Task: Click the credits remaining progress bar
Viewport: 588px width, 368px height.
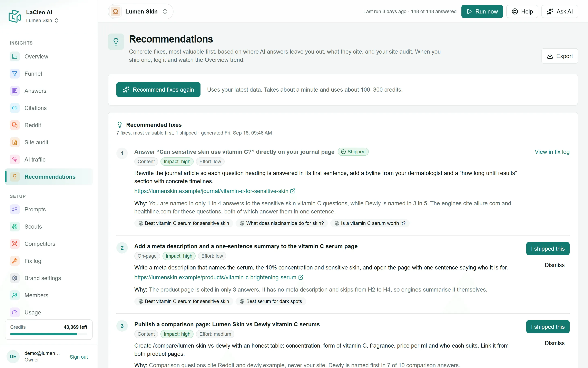Action: click(49, 334)
